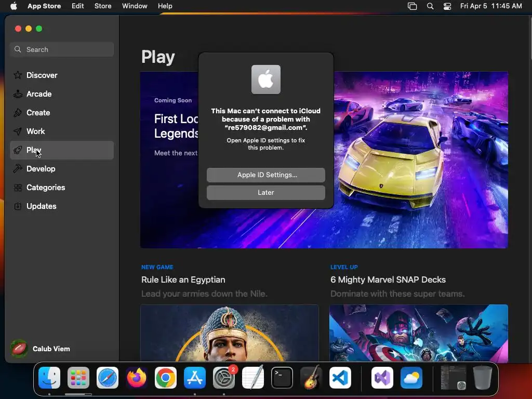Click the App Store Dock icon
The width and height of the screenshot is (532, 399).
[x=195, y=378]
